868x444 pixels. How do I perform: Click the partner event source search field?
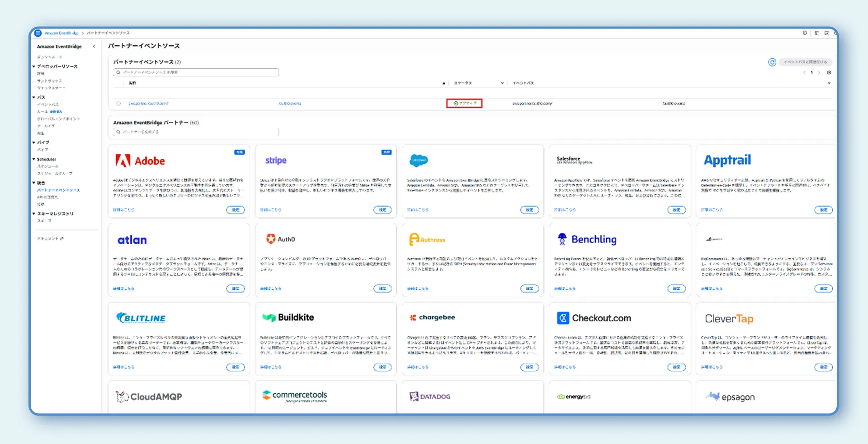coord(196,72)
